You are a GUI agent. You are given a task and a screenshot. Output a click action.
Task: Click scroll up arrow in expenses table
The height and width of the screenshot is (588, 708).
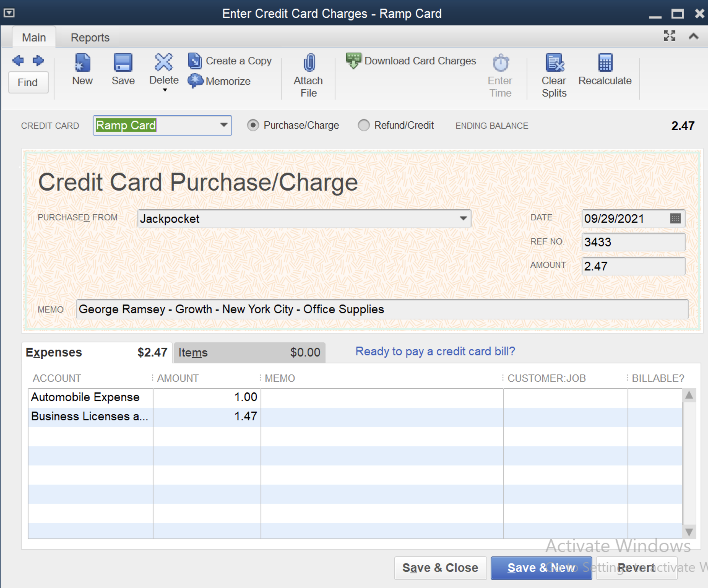coord(689,395)
